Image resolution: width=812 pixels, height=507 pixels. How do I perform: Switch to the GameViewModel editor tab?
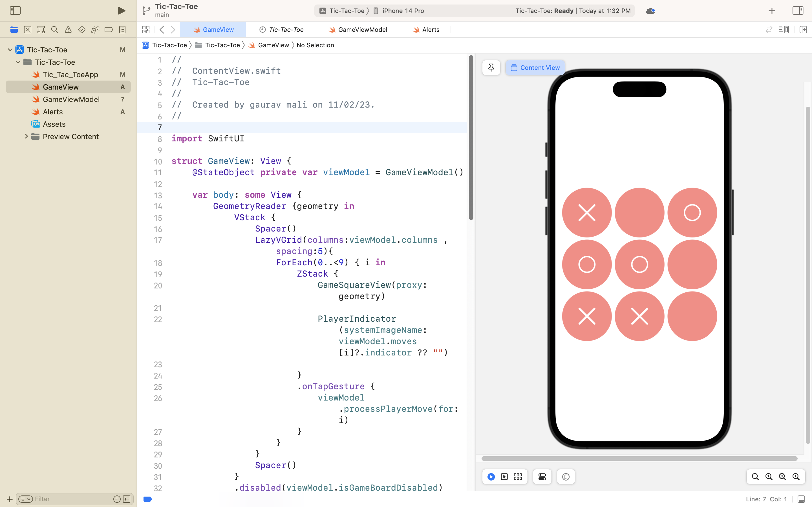point(363,30)
